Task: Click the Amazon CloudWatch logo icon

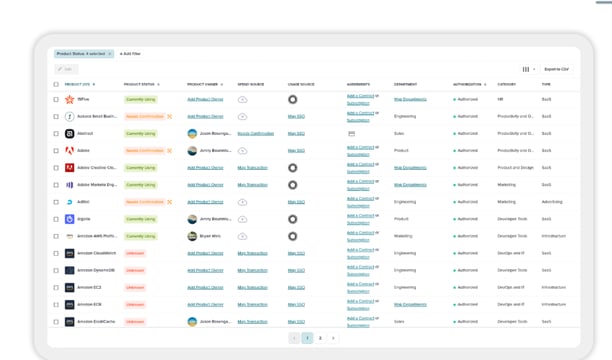Action: click(69, 253)
